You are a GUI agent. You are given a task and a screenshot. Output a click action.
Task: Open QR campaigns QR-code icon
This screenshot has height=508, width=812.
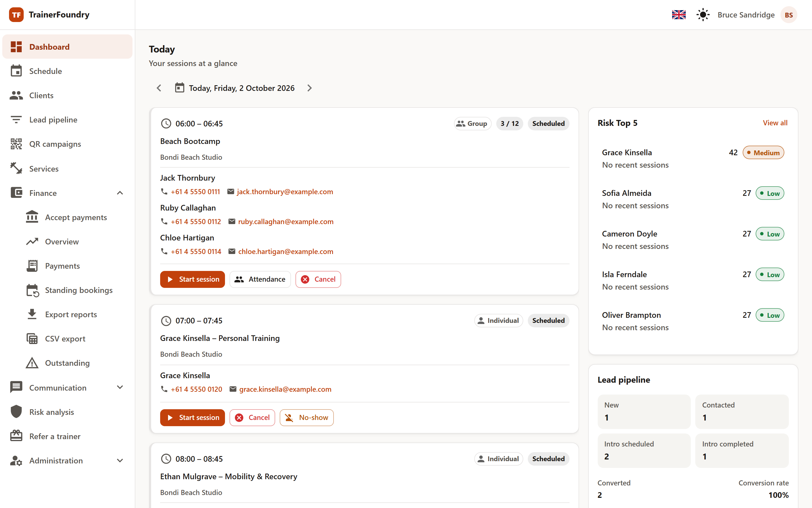[x=16, y=144]
